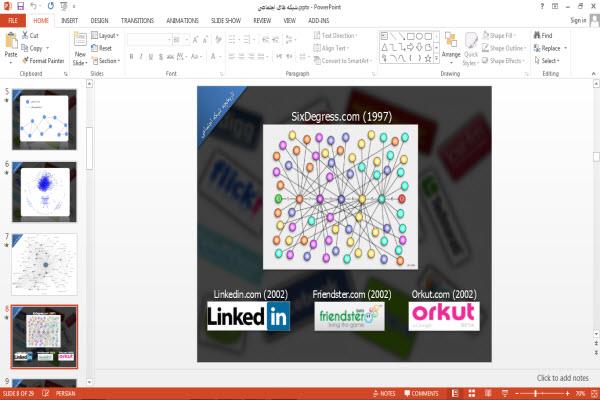
Task: Click the Replace icon
Action: coord(537,48)
